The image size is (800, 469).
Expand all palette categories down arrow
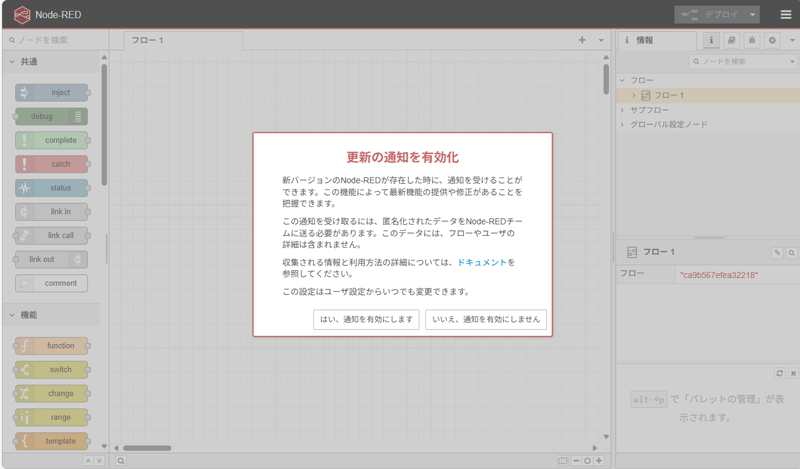tap(99, 461)
